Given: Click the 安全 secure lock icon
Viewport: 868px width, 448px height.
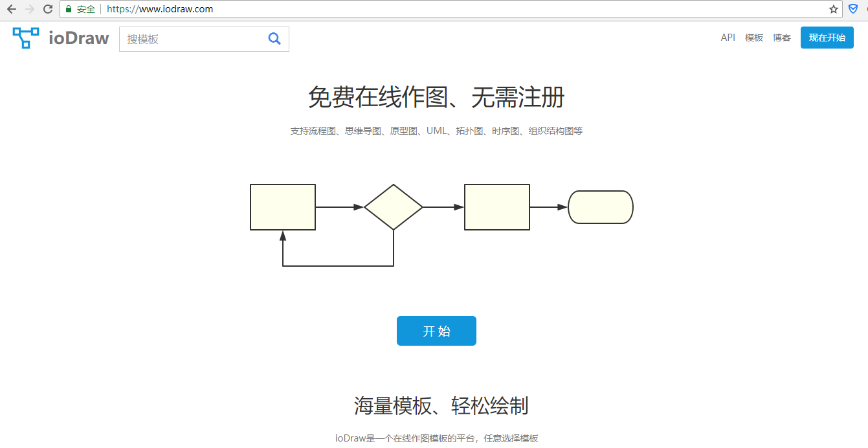Looking at the screenshot, I should click(x=68, y=9).
